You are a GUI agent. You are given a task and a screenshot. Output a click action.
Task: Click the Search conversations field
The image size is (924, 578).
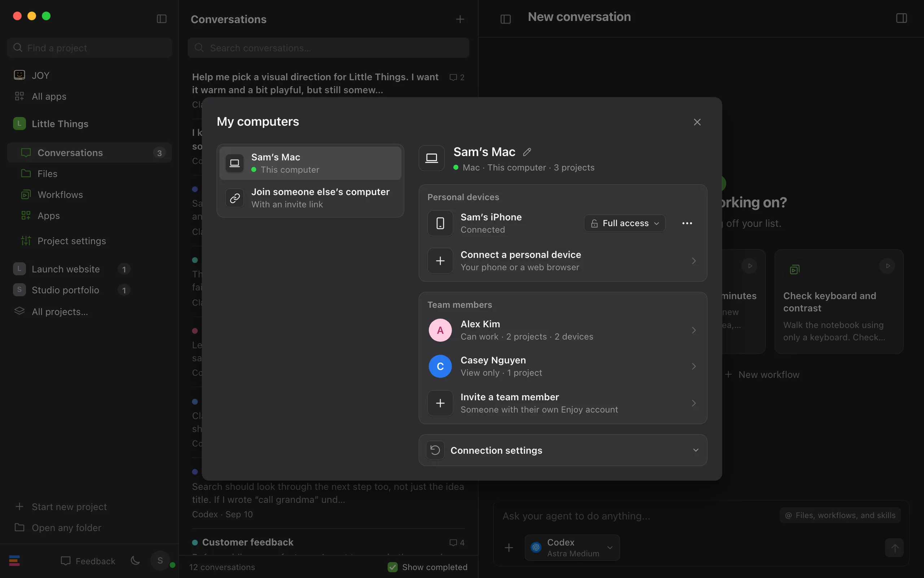(328, 48)
